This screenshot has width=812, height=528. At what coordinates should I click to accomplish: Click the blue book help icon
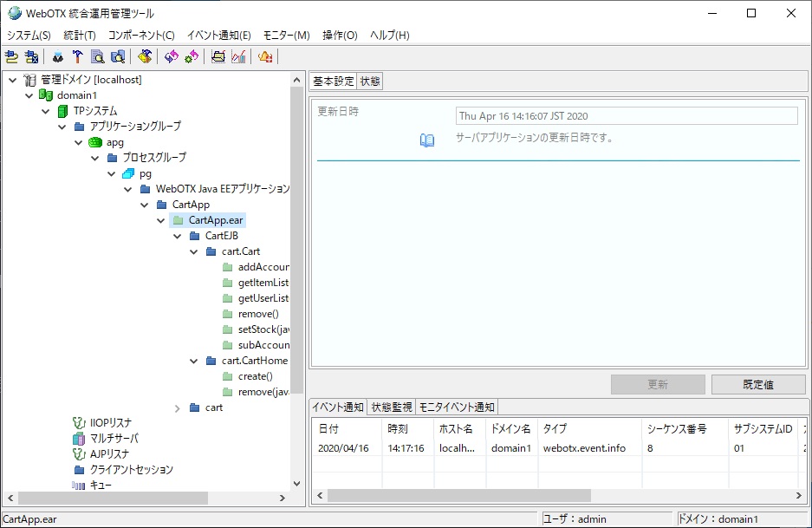[426, 140]
